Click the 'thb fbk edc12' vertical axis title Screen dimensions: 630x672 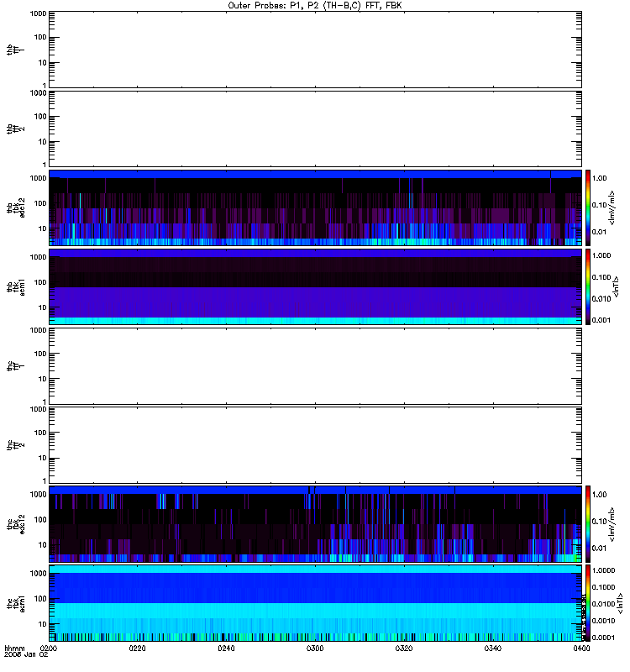tap(16, 207)
